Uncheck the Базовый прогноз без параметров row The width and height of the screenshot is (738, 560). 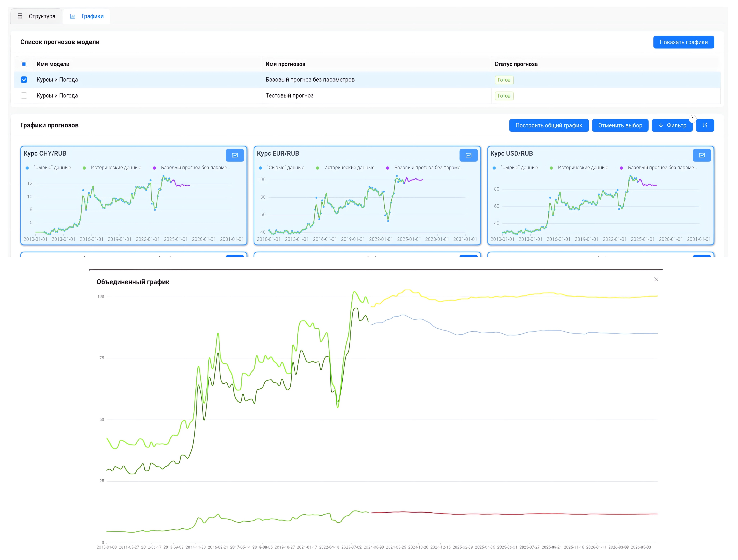24,80
